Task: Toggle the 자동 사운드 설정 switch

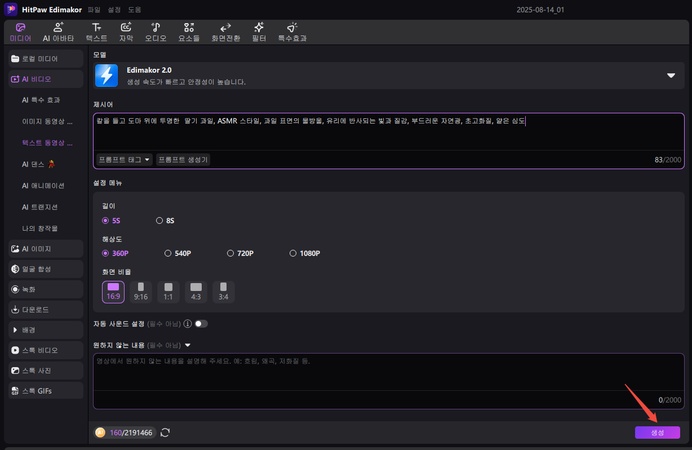Action: (x=201, y=324)
